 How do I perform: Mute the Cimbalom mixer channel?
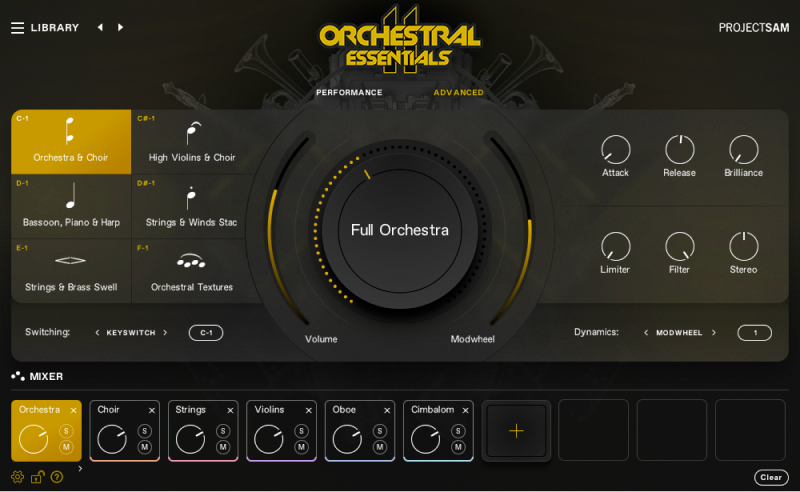[458, 447]
